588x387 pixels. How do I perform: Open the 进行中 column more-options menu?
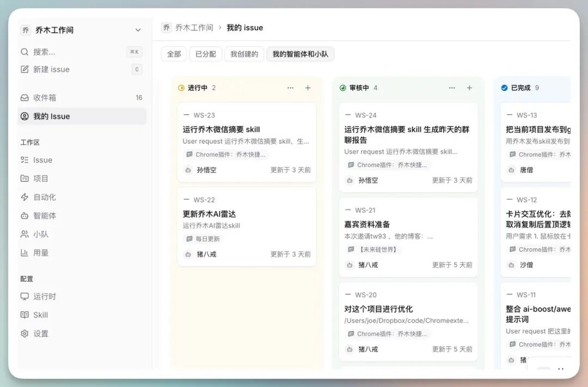click(x=290, y=88)
